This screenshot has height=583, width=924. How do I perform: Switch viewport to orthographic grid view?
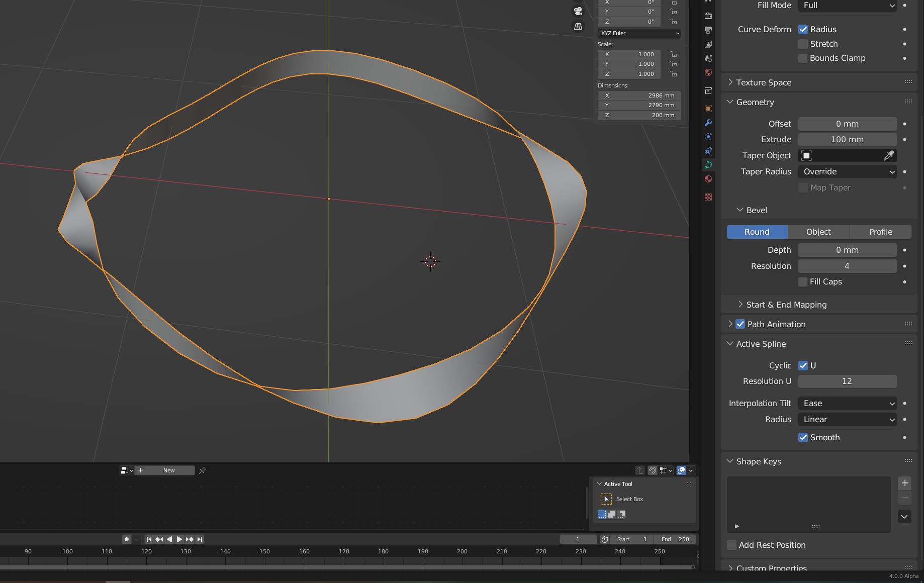tap(578, 26)
